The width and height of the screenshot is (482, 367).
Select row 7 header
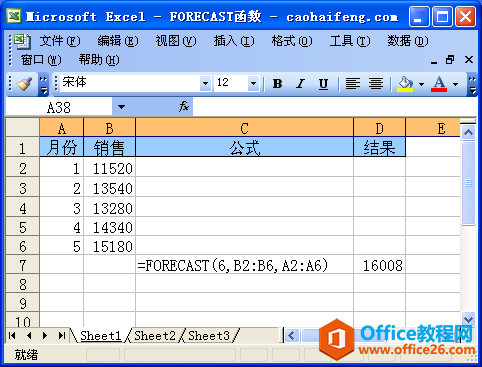[23, 265]
